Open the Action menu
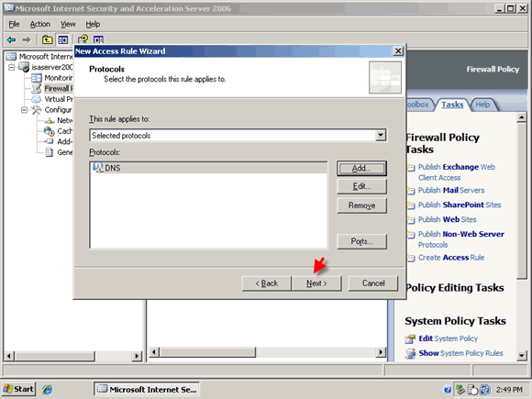This screenshot has width=532, height=399. [40, 24]
